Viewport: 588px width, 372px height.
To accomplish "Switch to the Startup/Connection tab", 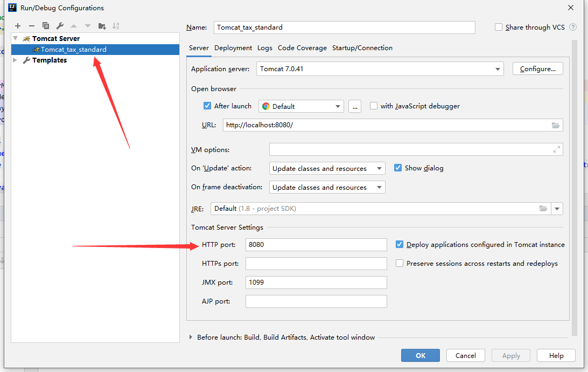I will (x=362, y=48).
